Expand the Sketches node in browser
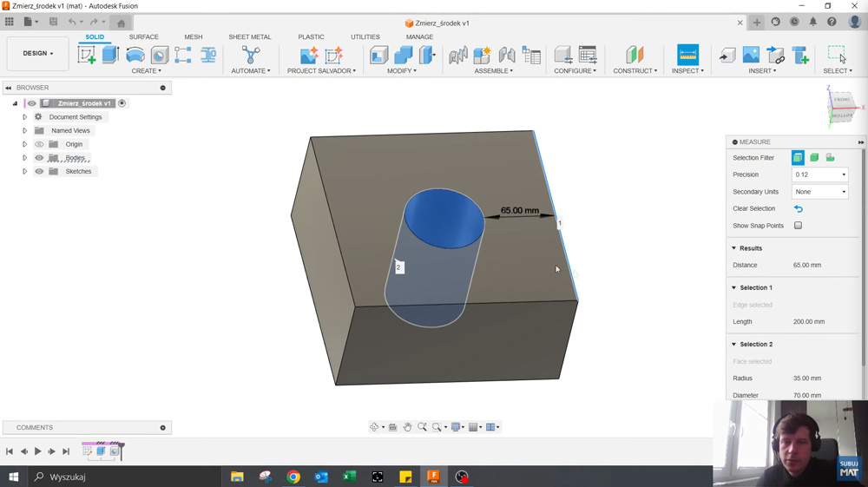Viewport: 868px width, 487px height. pos(24,172)
